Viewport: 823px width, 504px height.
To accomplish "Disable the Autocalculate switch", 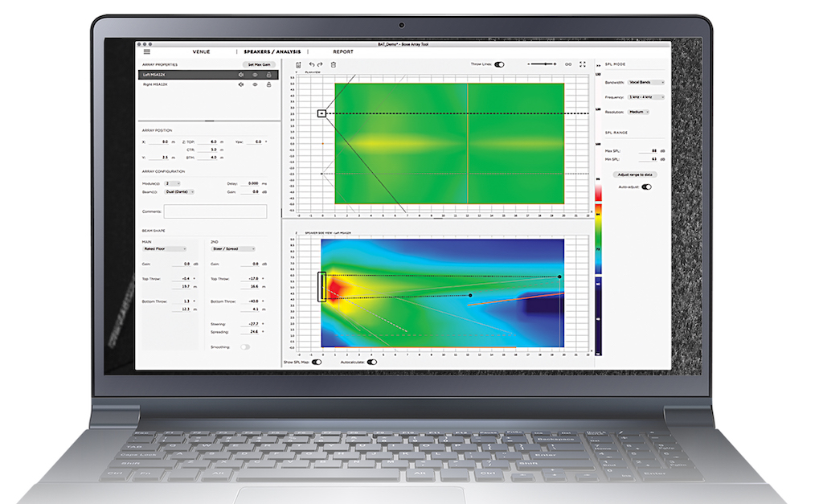I will click(x=371, y=363).
